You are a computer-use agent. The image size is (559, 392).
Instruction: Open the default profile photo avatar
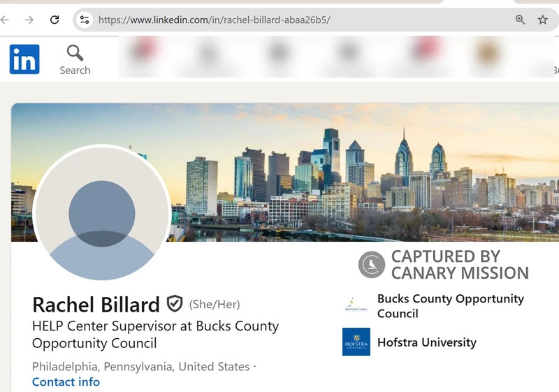pyautogui.click(x=102, y=213)
